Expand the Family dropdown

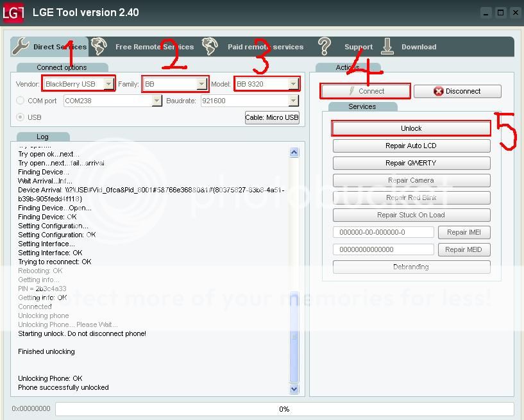click(201, 84)
